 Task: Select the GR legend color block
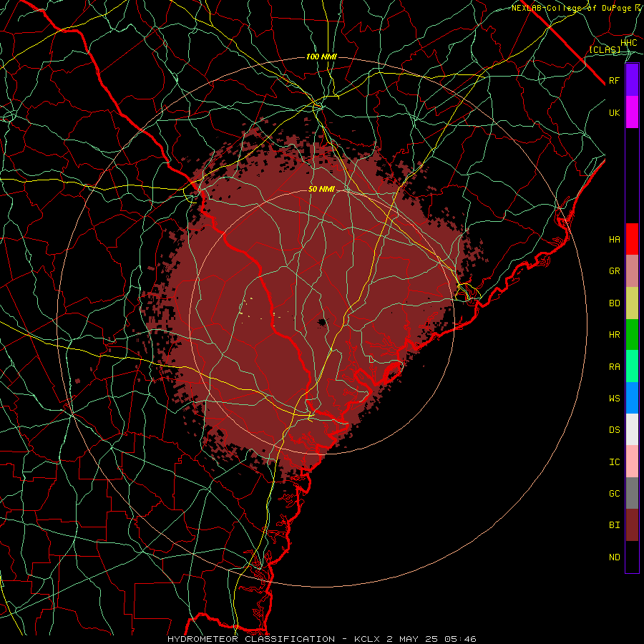(632, 270)
